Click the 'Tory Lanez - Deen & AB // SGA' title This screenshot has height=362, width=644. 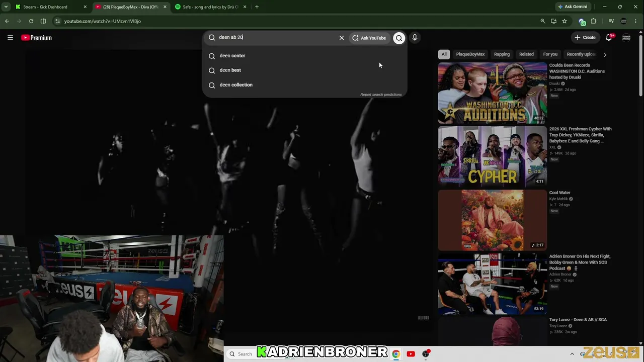coord(578,320)
